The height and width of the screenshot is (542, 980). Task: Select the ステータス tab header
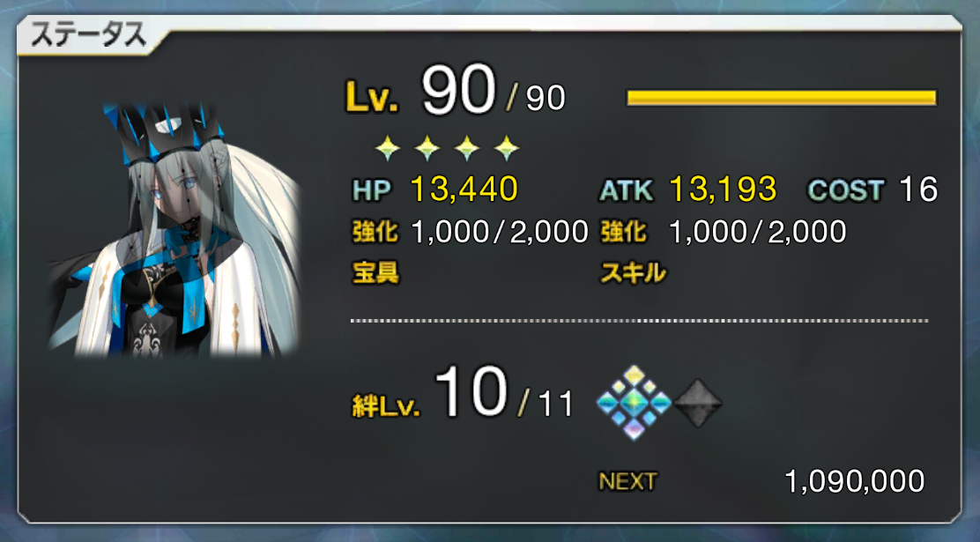[88, 35]
